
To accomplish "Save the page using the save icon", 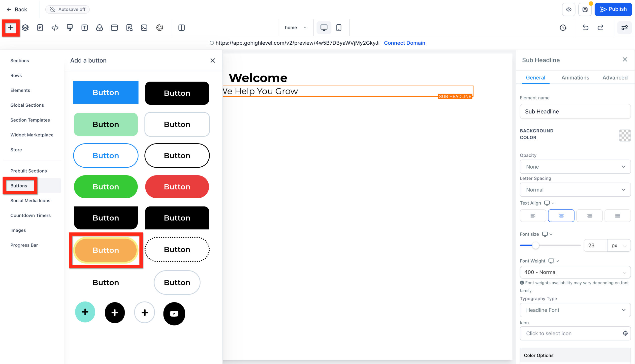I will (x=585, y=9).
